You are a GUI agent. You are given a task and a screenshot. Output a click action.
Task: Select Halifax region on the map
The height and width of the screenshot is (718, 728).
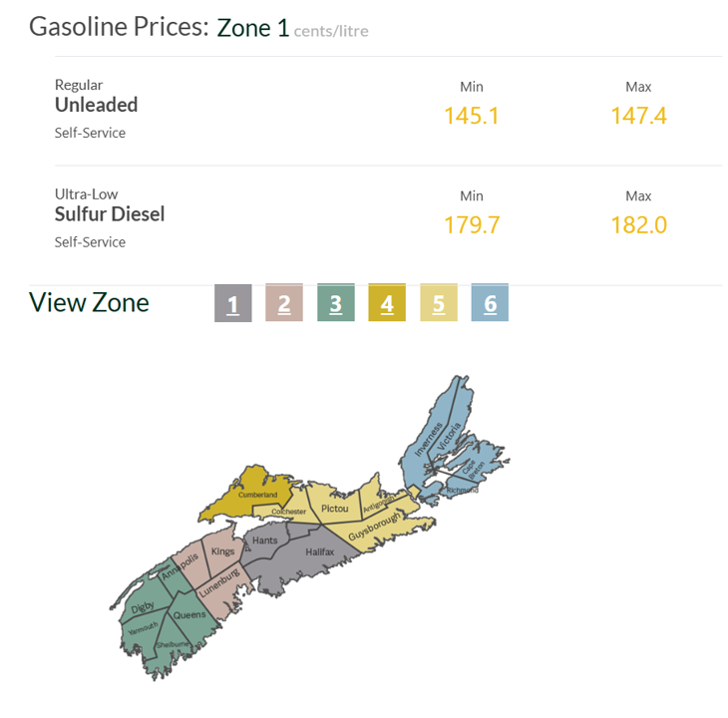321,551
